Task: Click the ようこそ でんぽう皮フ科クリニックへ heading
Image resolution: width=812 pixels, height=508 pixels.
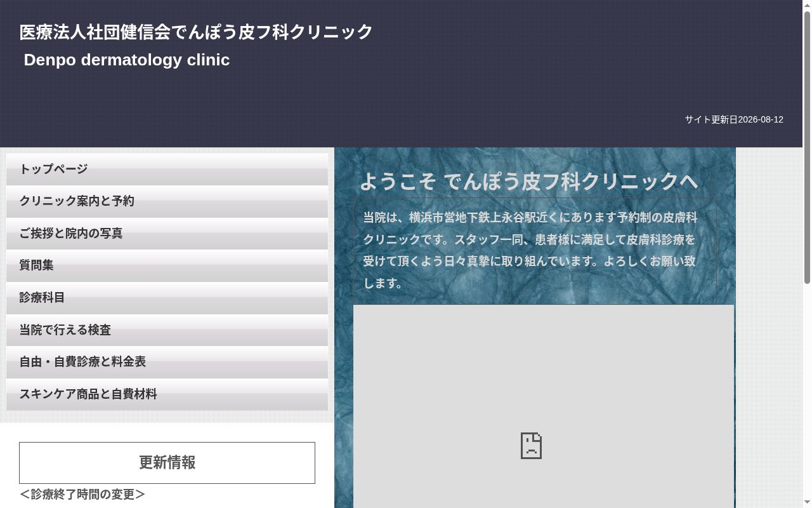Action: (x=529, y=182)
